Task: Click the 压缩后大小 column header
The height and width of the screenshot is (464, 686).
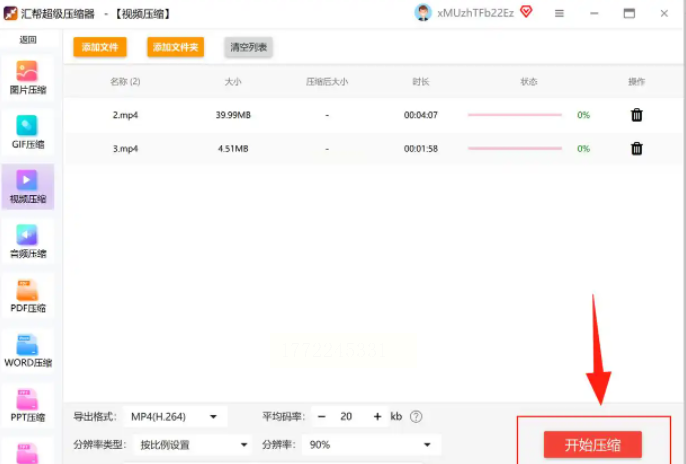Action: pyautogui.click(x=327, y=81)
